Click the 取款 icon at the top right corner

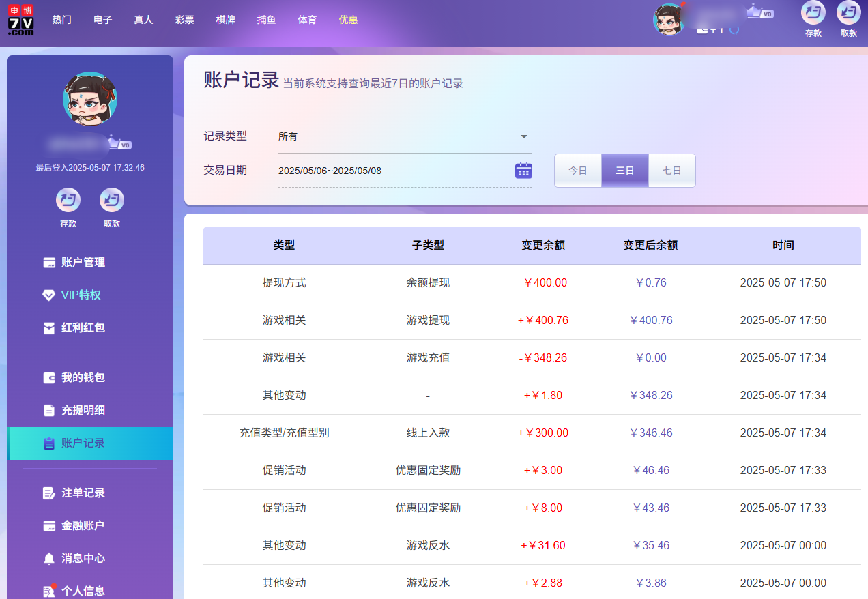coord(848,14)
